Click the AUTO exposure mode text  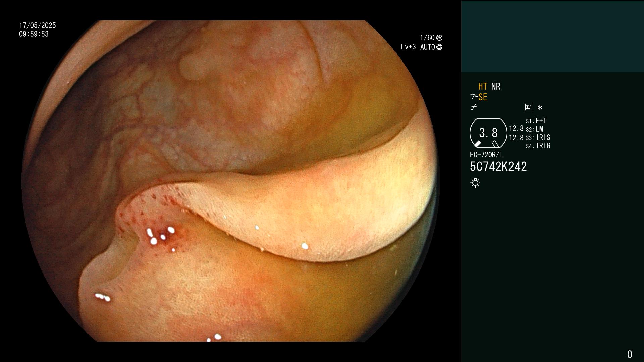pyautogui.click(x=428, y=47)
